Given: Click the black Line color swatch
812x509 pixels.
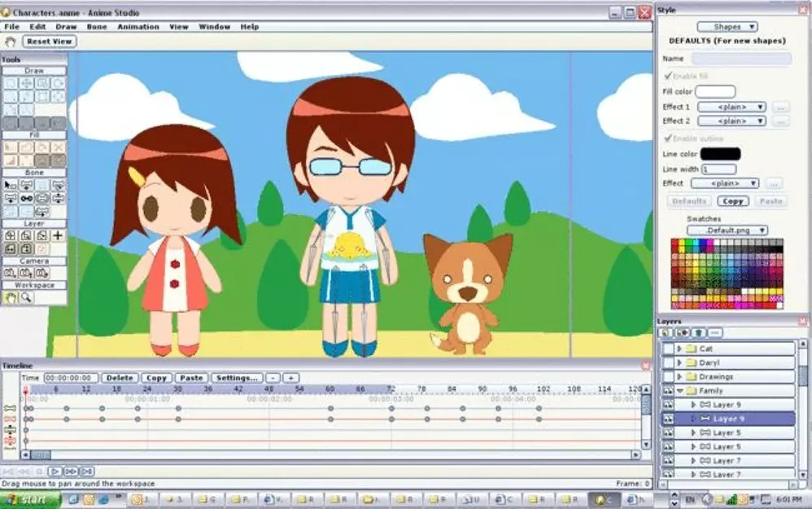Looking at the screenshot, I should point(720,153).
